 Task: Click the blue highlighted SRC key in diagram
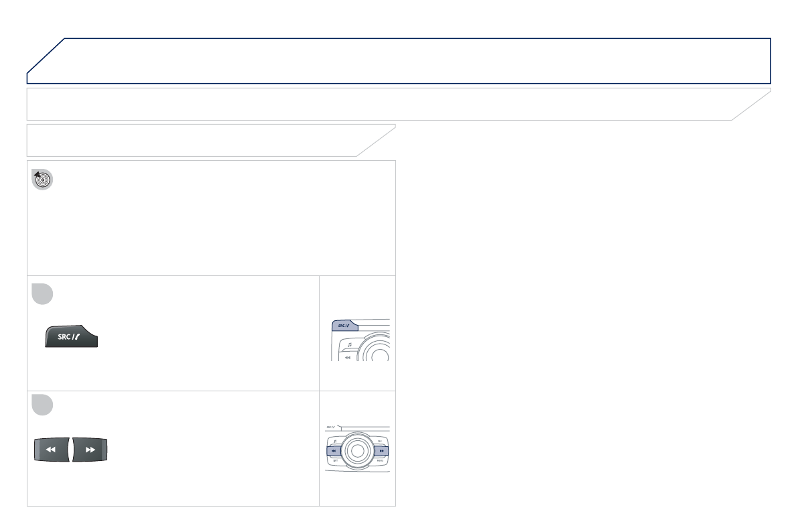(x=344, y=326)
